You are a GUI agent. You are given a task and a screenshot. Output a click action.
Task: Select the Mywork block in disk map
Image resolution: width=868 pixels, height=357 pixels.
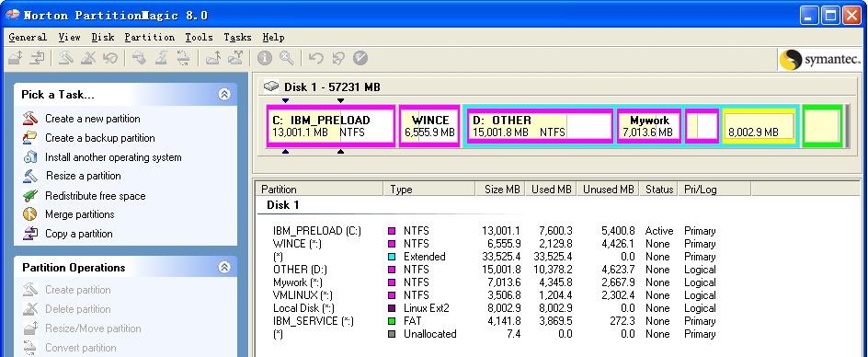pyautogui.click(x=649, y=126)
